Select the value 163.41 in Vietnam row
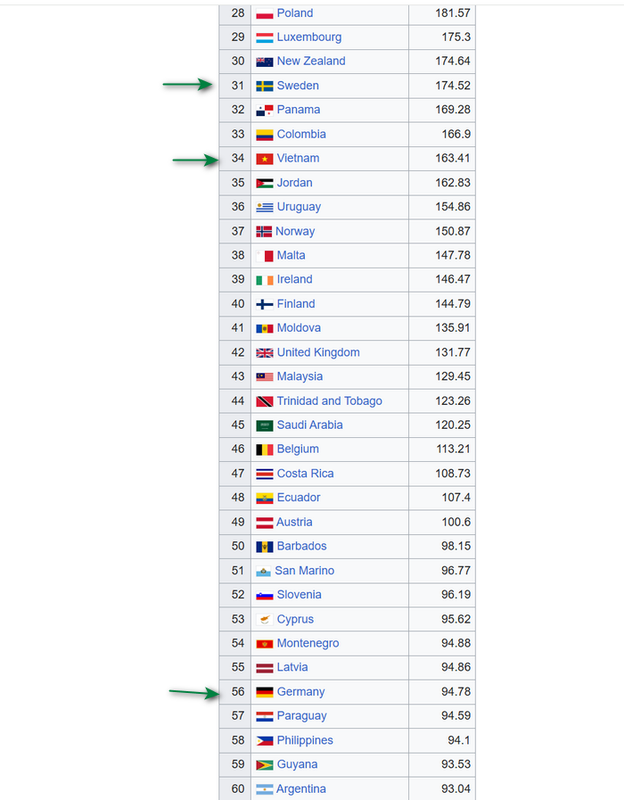The width and height of the screenshot is (624, 800). 453,158
